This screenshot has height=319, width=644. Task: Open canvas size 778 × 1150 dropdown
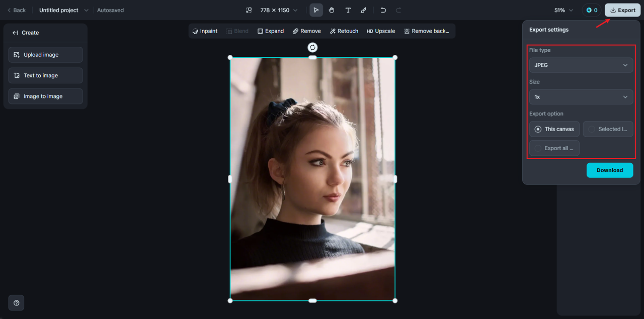point(279,10)
